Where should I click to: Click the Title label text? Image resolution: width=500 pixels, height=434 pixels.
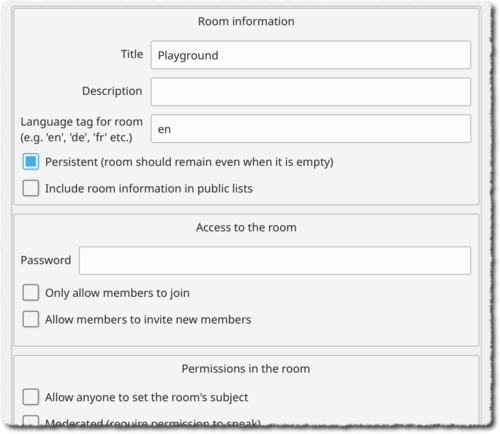(x=132, y=54)
